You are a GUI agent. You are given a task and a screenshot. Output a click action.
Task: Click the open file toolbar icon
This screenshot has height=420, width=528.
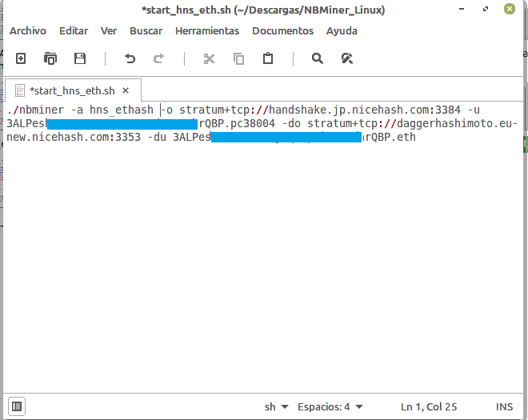[50, 58]
